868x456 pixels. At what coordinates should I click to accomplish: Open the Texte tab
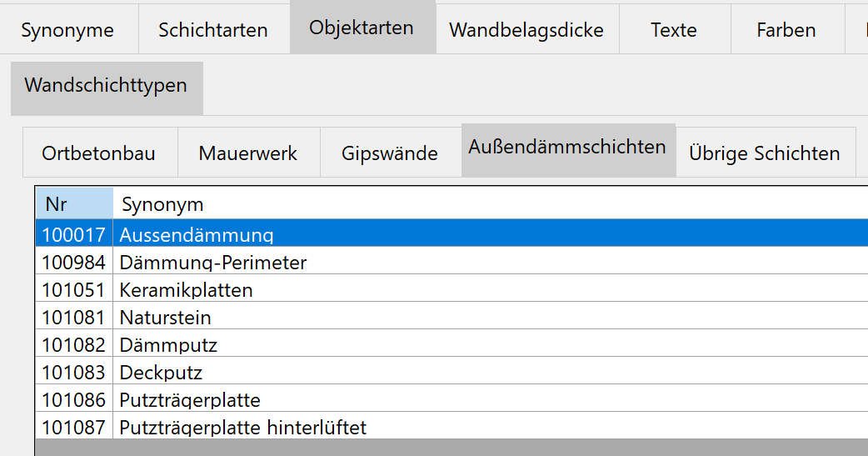pyautogui.click(x=674, y=29)
